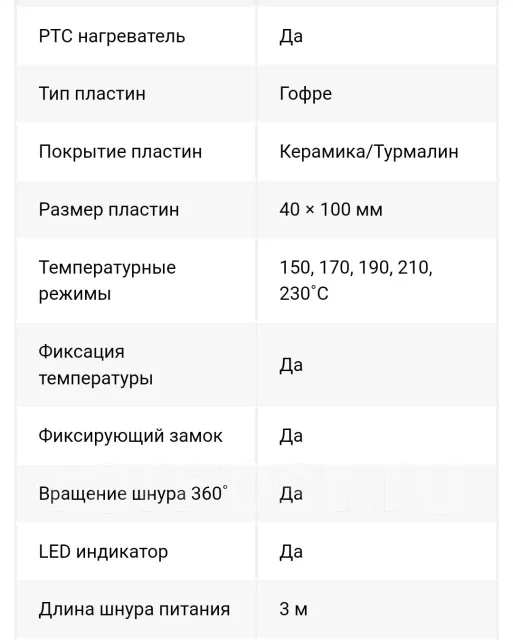Click the 'Керамика/Турмалин' value

click(x=369, y=152)
